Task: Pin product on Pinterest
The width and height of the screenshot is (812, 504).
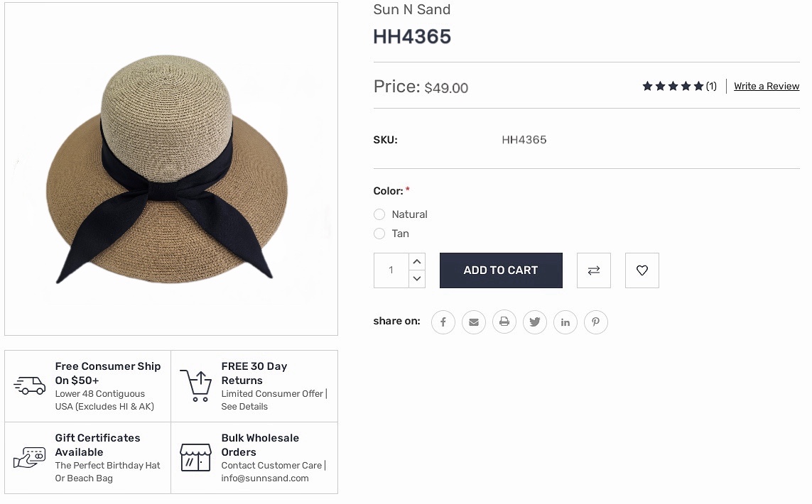Action: point(595,322)
